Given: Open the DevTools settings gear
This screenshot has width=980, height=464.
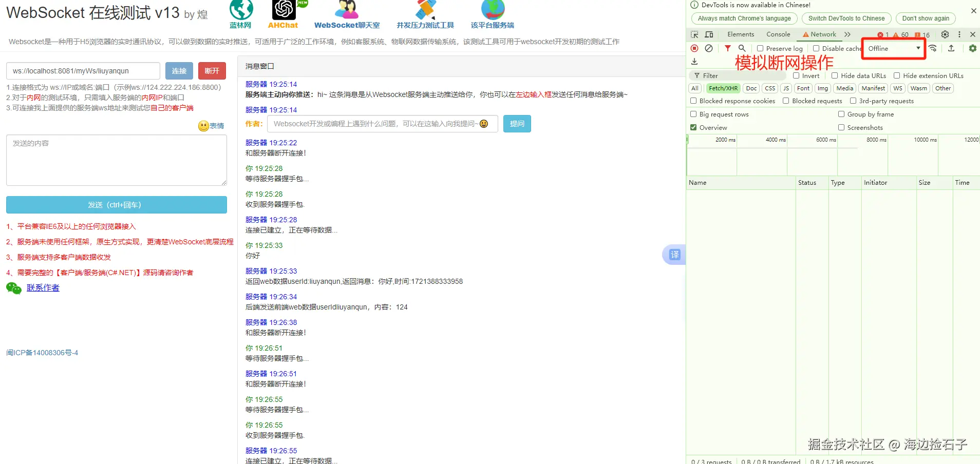Looking at the screenshot, I should click(x=945, y=34).
